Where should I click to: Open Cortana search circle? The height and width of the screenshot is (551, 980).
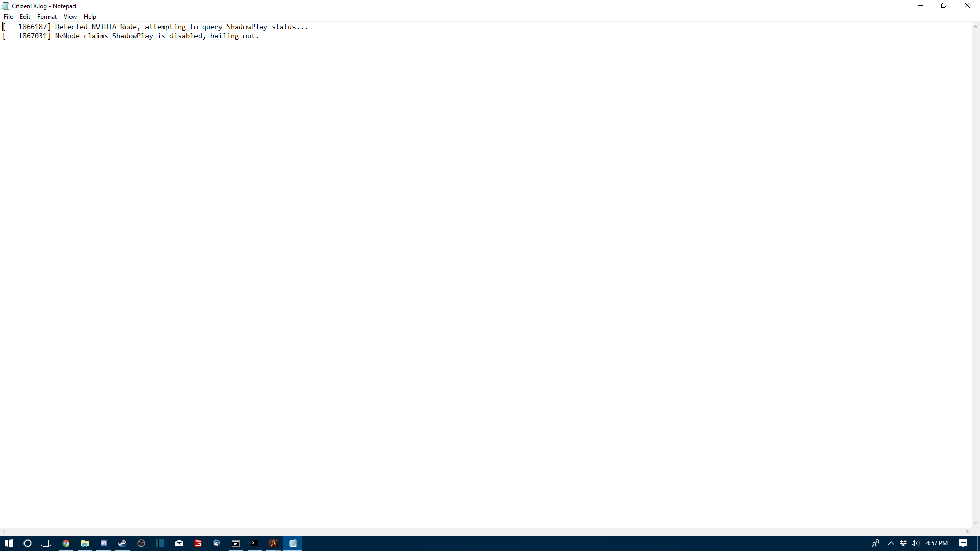(x=28, y=543)
